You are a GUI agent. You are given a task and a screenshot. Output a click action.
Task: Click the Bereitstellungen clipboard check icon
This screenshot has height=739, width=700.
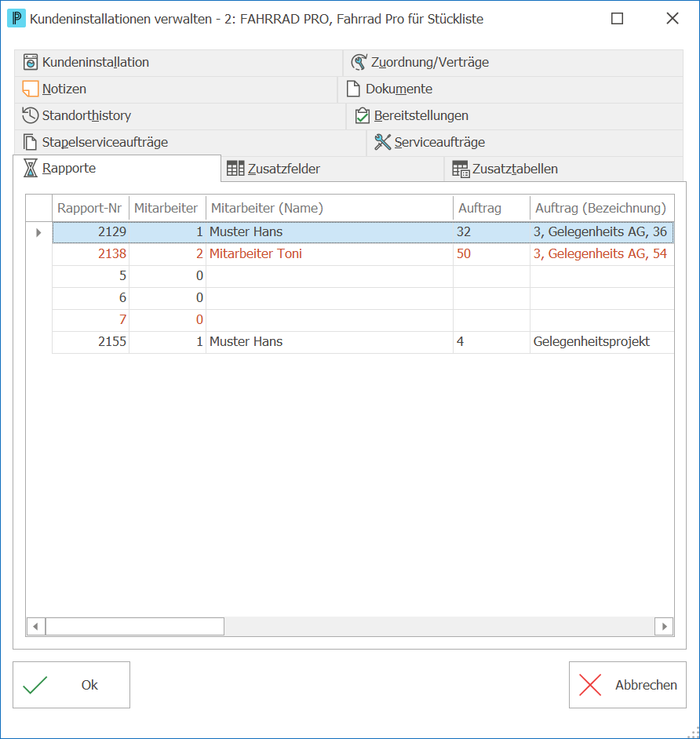click(362, 115)
